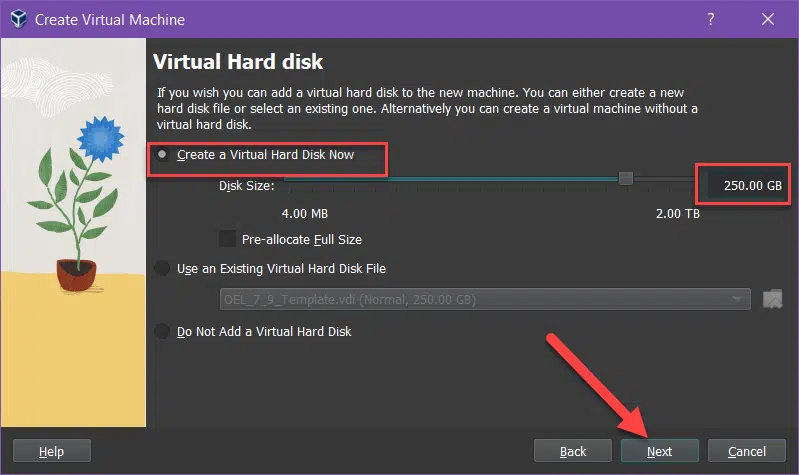Screen dimensions: 799x475
Task: Click the Disk Size slider handle
Action: coord(626,178)
